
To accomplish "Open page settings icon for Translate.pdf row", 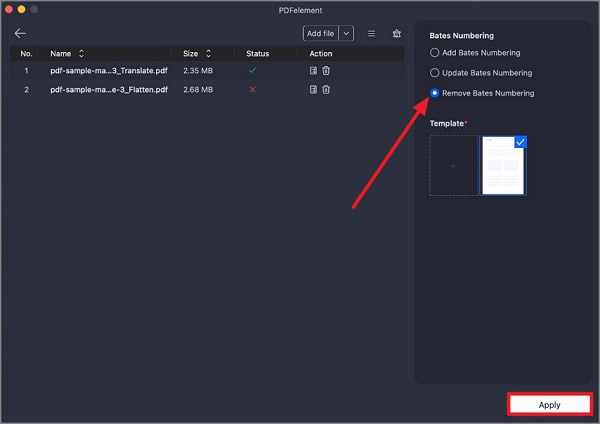I will pos(313,70).
